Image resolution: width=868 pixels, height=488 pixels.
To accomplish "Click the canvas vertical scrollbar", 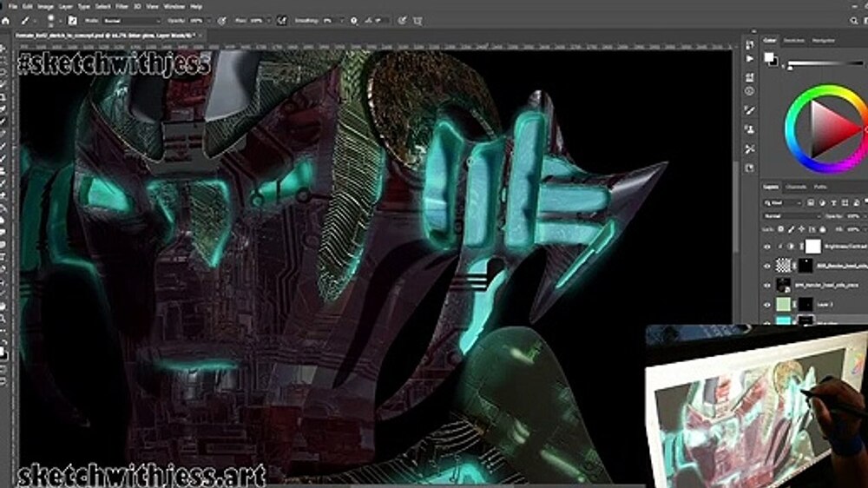I will click(736, 205).
